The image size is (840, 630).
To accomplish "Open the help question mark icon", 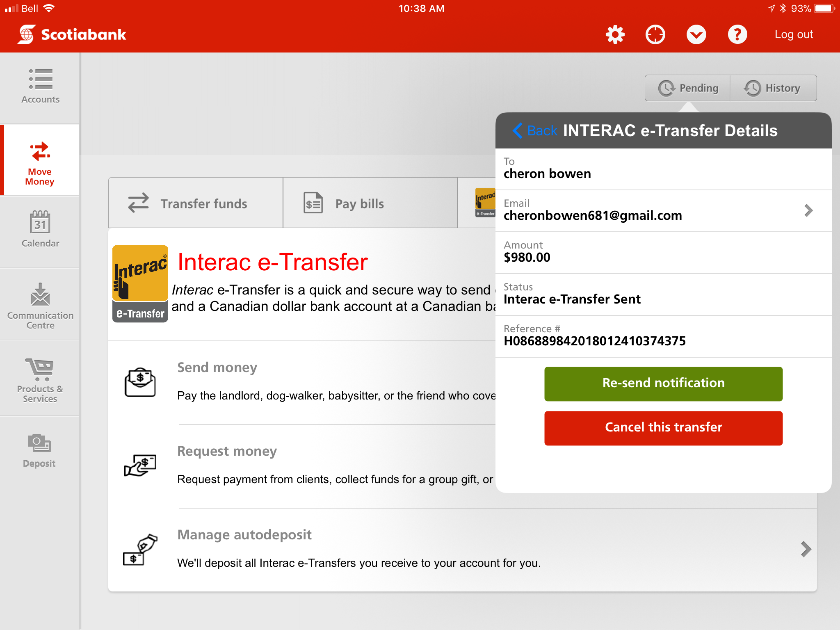I will coord(737,34).
